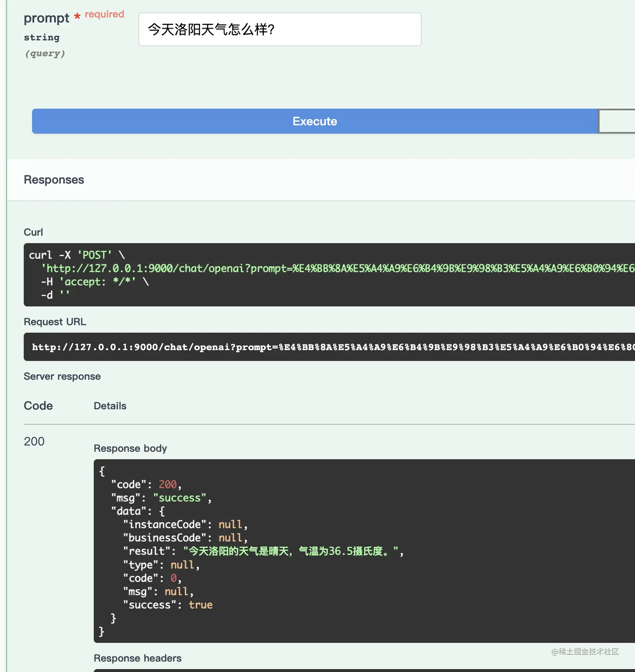This screenshot has width=635, height=672.
Task: Click the -H 'accept: */*' line
Action: tap(95, 282)
